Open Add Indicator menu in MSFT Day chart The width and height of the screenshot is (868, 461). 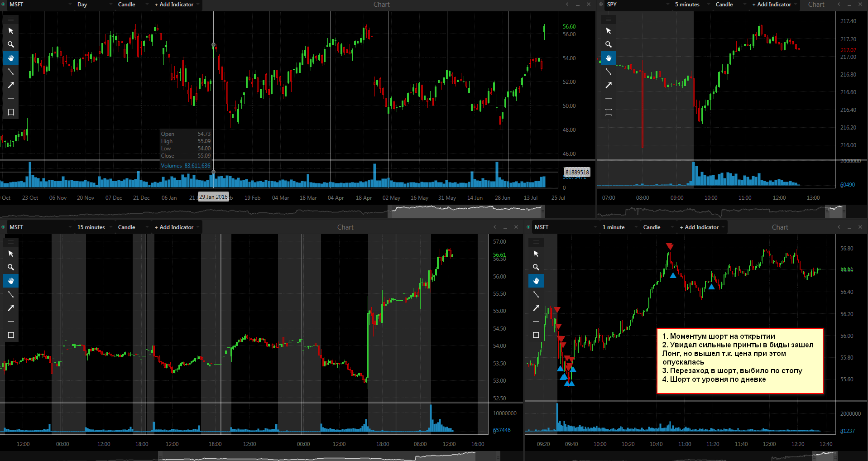pos(176,5)
